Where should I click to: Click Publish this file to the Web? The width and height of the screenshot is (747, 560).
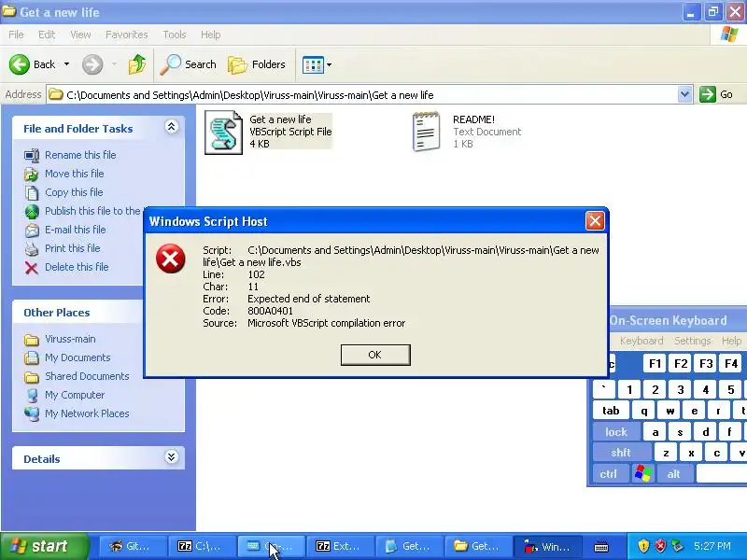coord(92,211)
